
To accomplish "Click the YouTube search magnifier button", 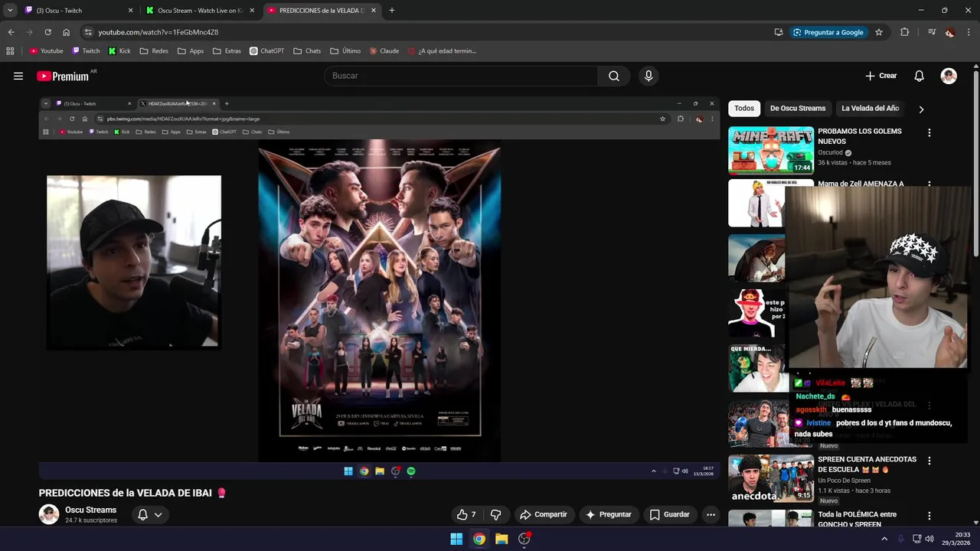I will (614, 76).
